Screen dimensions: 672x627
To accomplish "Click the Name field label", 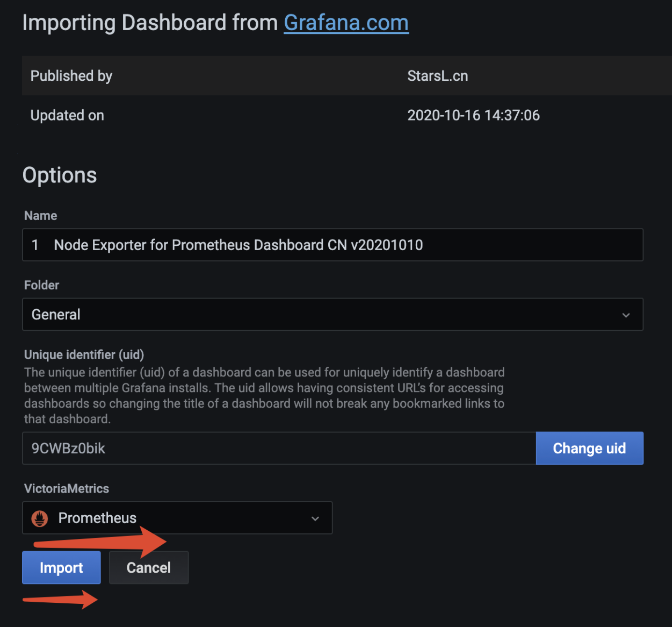I will coord(41,216).
